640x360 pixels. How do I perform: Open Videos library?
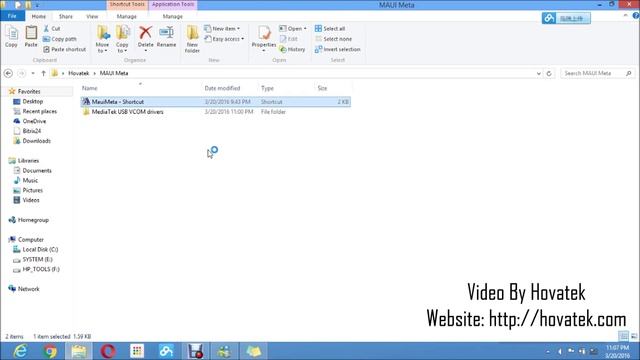(x=31, y=200)
